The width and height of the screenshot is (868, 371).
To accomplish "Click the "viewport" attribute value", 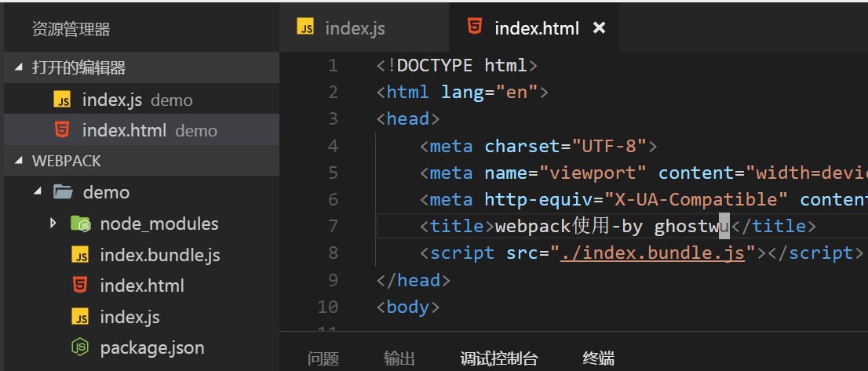I will point(593,173).
